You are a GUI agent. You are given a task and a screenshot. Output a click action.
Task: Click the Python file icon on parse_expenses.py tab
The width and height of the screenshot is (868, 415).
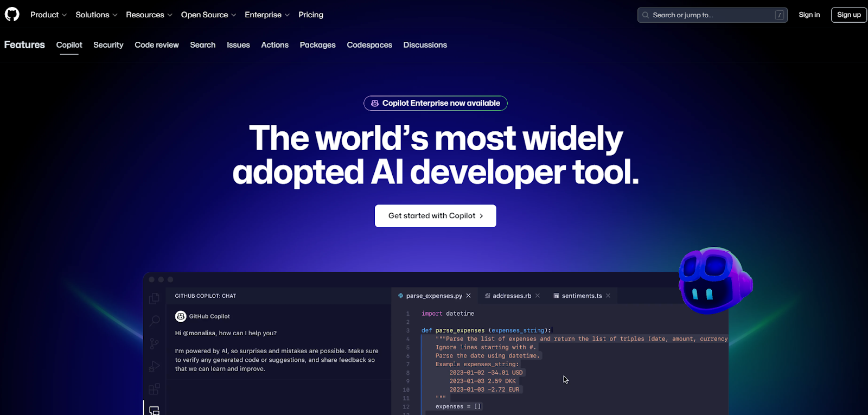pyautogui.click(x=401, y=296)
